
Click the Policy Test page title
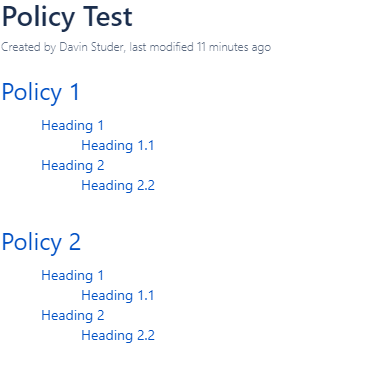point(67,17)
